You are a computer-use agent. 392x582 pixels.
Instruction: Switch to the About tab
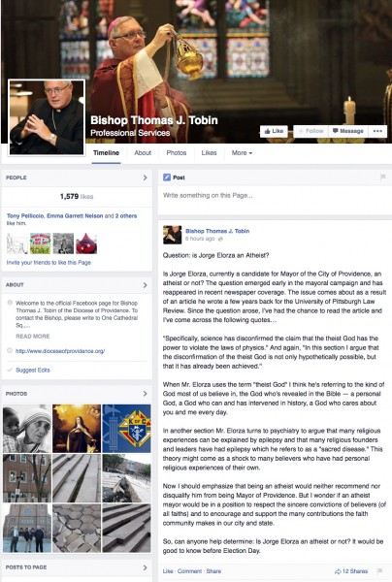tap(143, 153)
